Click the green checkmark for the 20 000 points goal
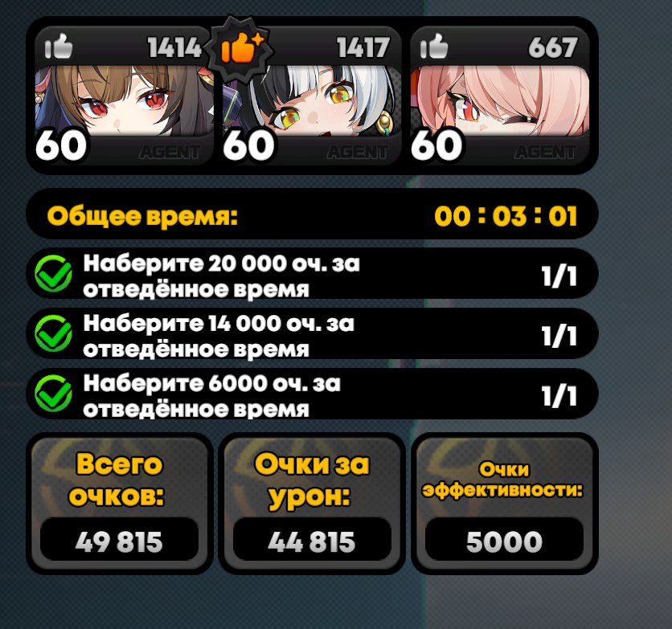Viewport: 672px width, 629px height. coord(54,274)
